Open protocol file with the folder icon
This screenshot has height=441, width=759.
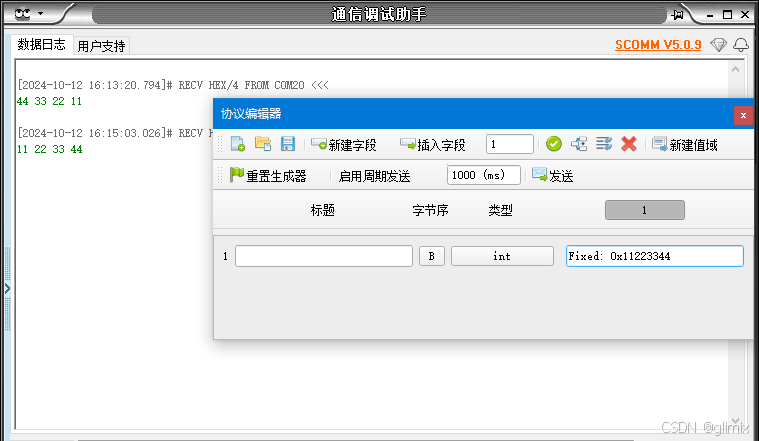pos(263,144)
